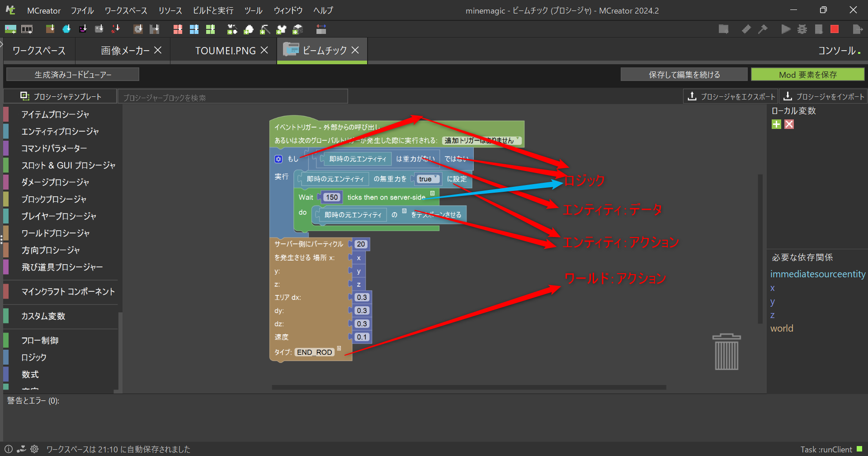Screen dimensions: 868x456
Task: Open the ファイル menu
Action: point(82,10)
